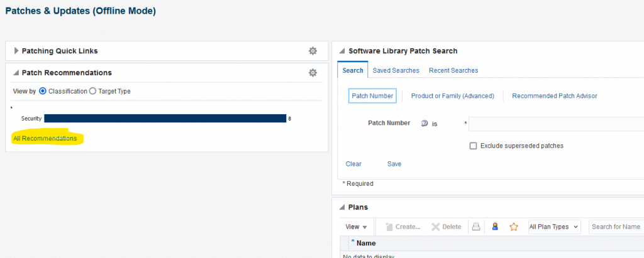This screenshot has height=258, width=644.
Task: Enable Exclude superseded patches checkbox
Action: tap(473, 146)
